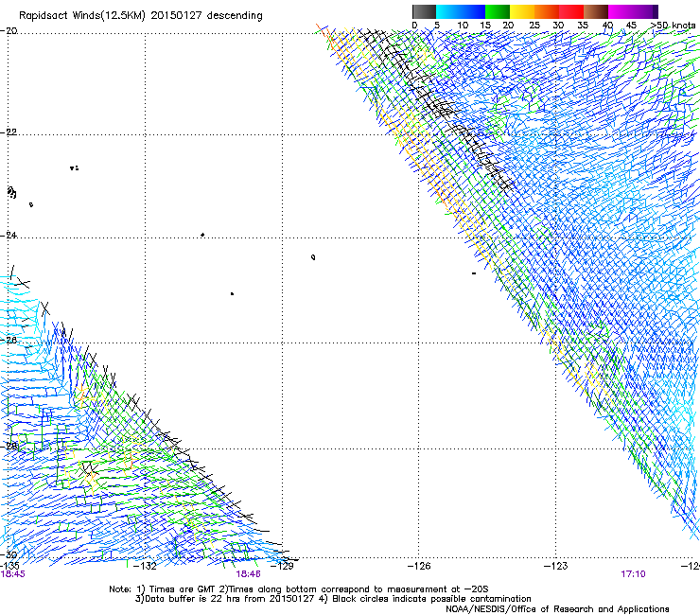Click the latitude label '-22'
700x615 pixels.
click(x=9, y=132)
